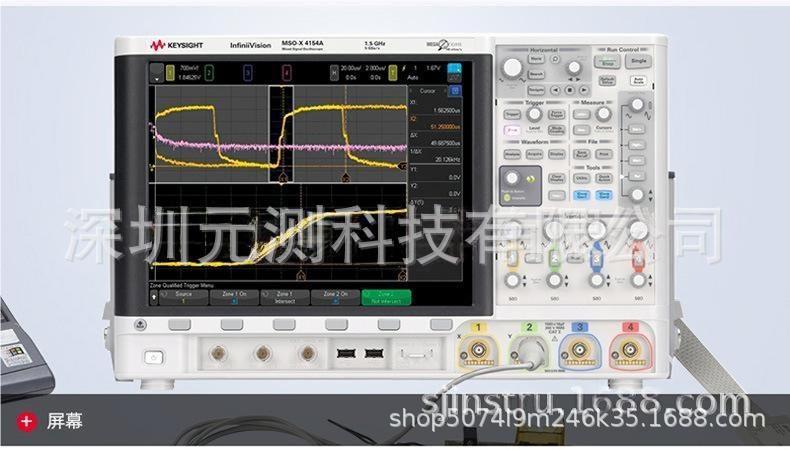Click the Cursors knob in Measure section
Image resolution: width=790 pixels, height=450 pixels.
(604, 114)
